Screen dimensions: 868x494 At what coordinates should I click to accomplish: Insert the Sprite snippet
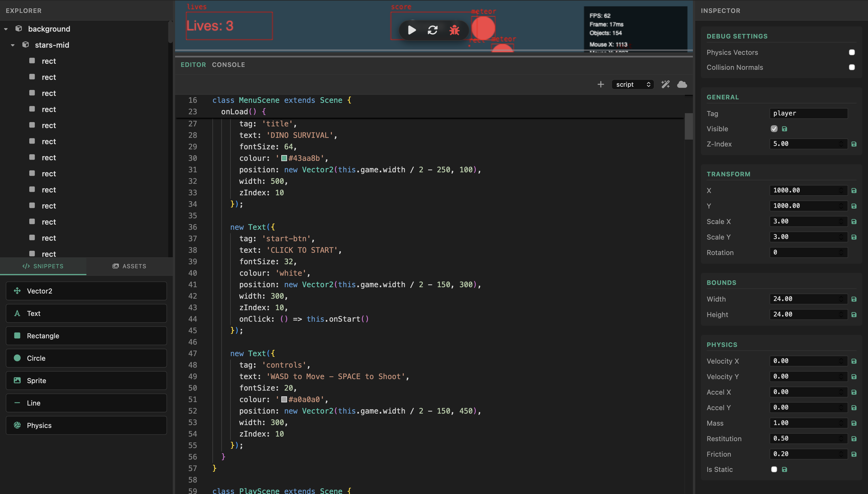point(86,380)
